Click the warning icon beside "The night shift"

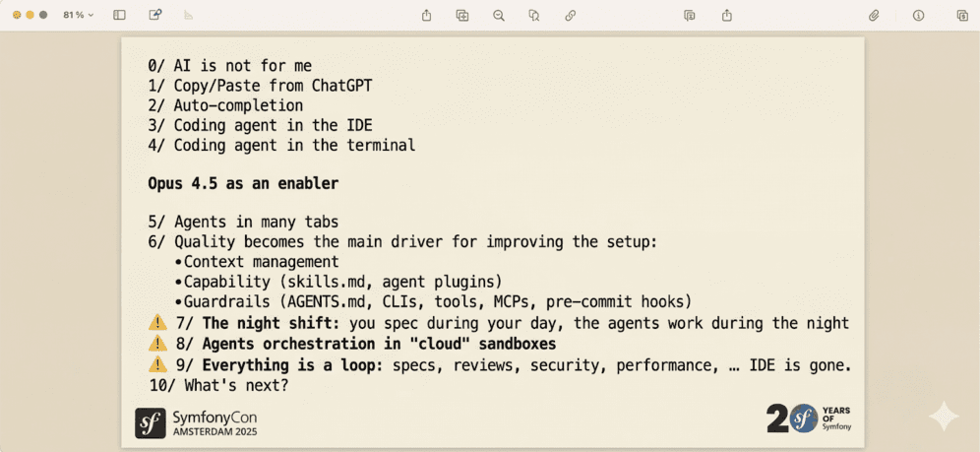pyautogui.click(x=157, y=323)
